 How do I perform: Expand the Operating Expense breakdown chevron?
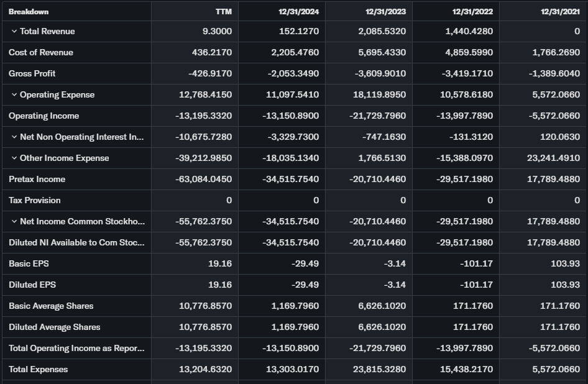click(14, 95)
